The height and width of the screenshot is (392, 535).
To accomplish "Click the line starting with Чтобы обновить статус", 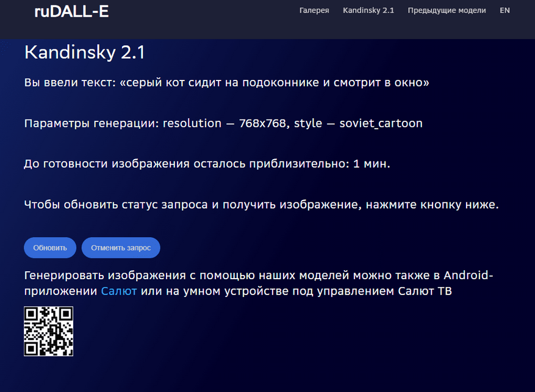I will [x=261, y=204].
